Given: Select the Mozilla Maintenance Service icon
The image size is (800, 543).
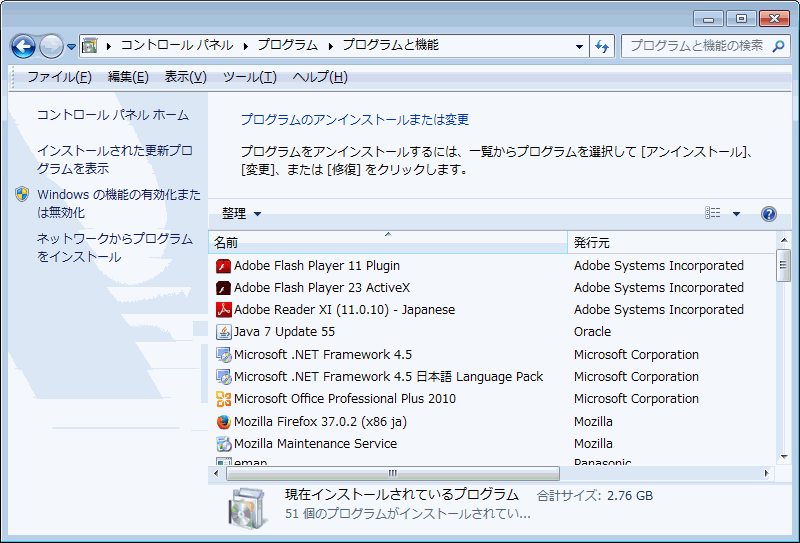Looking at the screenshot, I should [223, 444].
